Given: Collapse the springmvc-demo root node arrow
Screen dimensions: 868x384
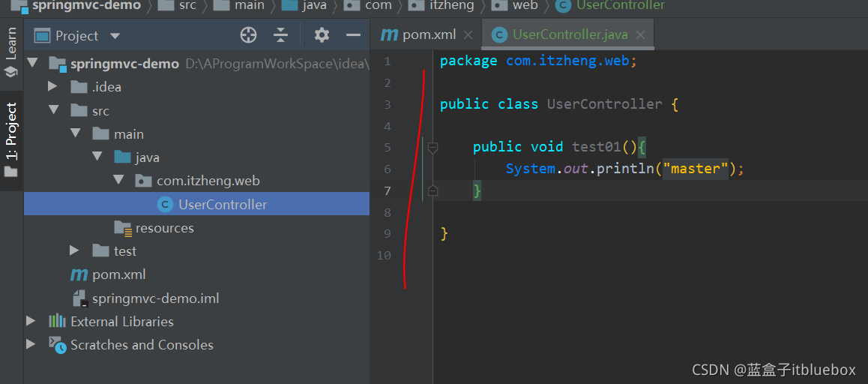Looking at the screenshot, I should point(31,62).
